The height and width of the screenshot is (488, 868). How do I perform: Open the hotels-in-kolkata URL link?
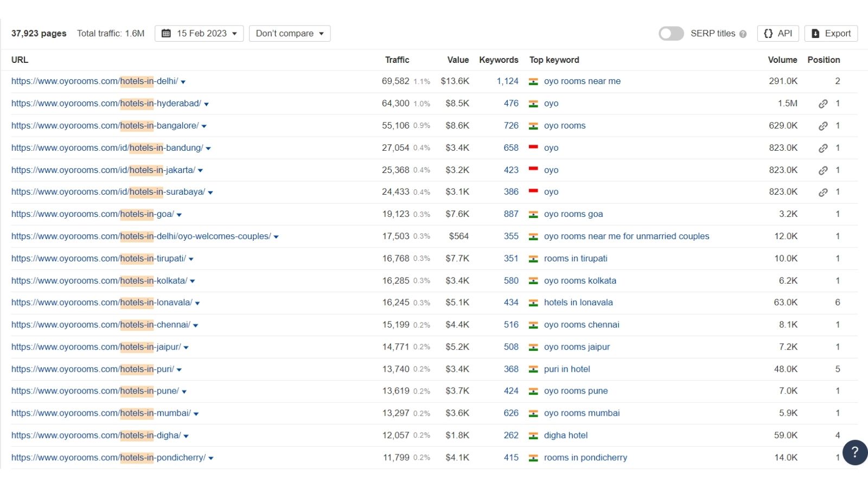pyautogui.click(x=99, y=281)
